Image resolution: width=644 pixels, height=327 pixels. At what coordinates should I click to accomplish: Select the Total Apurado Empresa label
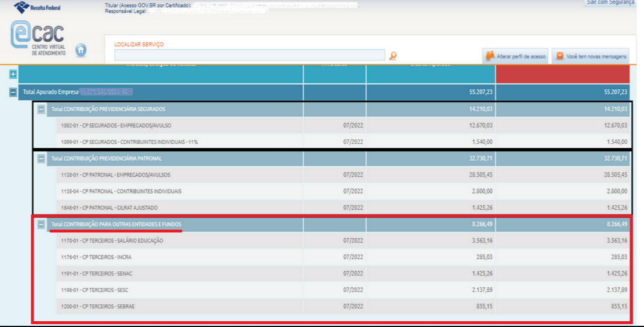(x=50, y=92)
